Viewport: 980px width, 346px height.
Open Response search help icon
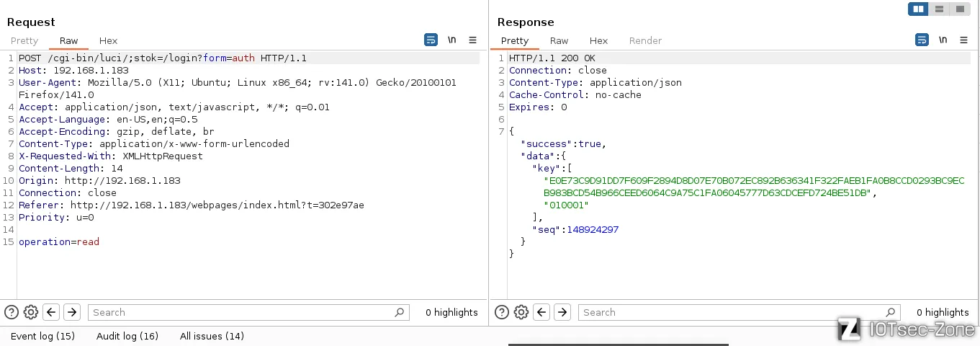502,312
